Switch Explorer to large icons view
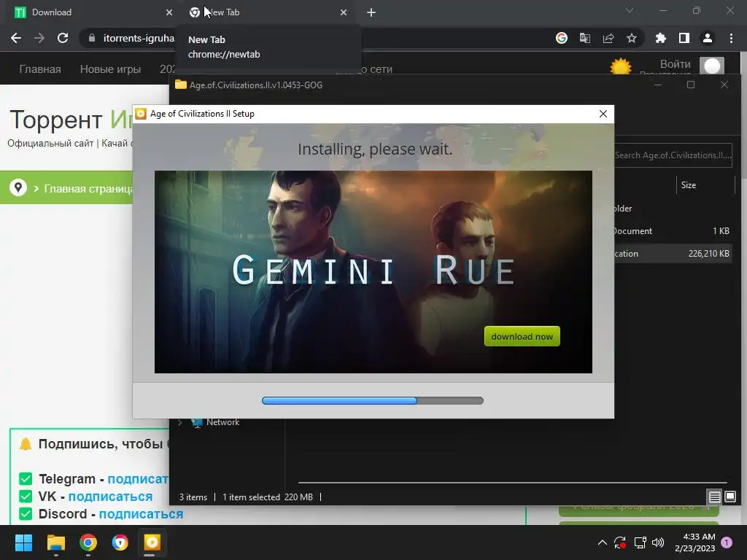The image size is (747, 560). tap(729, 497)
